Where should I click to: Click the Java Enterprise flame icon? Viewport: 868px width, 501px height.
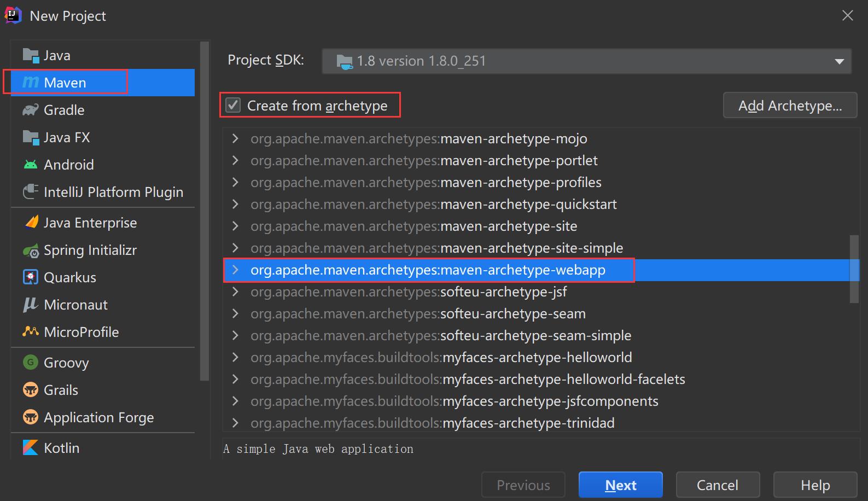pos(31,223)
